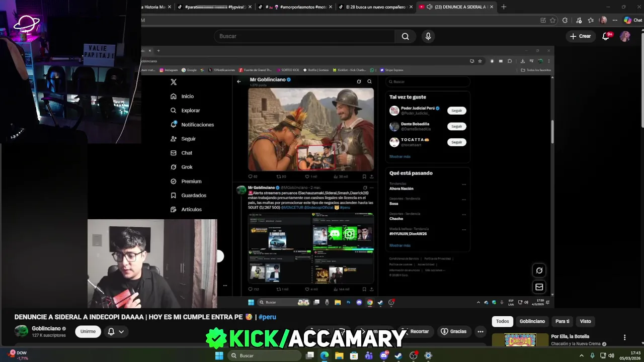Switch to the #parati #fypviral TikTok tab
The width and height of the screenshot is (644, 362).
coord(215,7)
